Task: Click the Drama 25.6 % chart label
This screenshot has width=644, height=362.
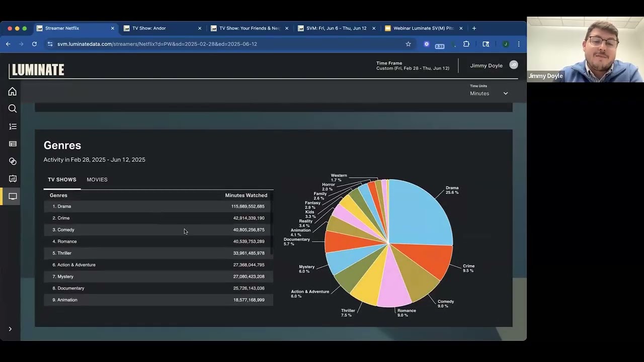Action: [452, 190]
